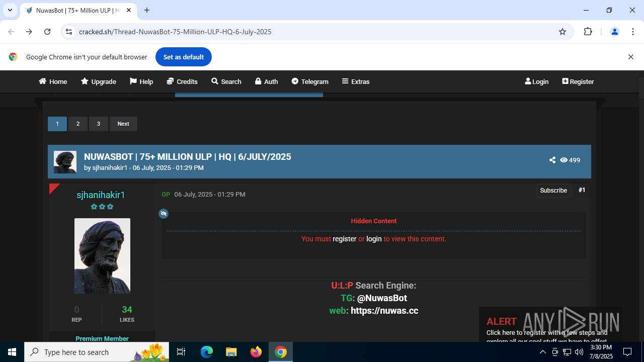Viewport: 644px width, 362px height.
Task: Open the taskbar clock showing 3:30 PM
Action: coord(601,352)
